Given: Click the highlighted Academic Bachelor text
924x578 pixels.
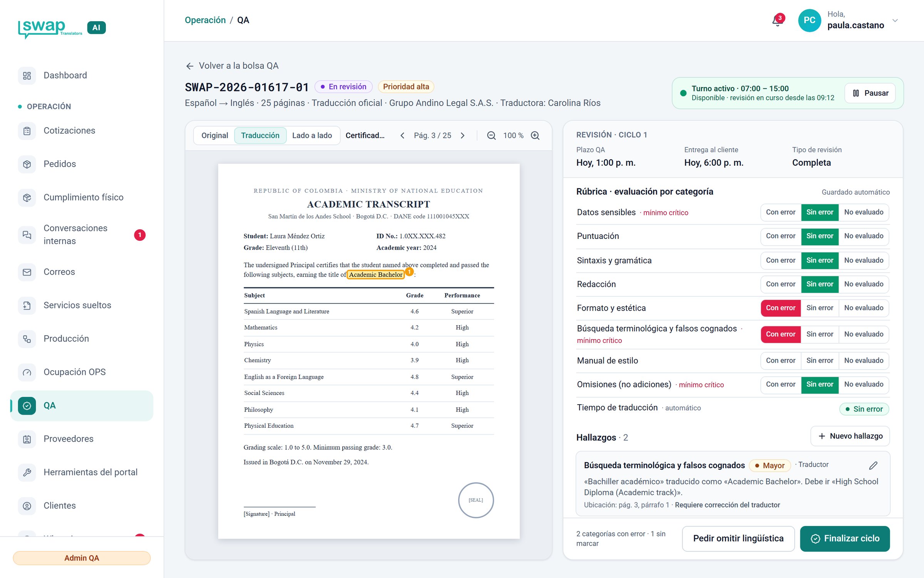Looking at the screenshot, I should point(375,275).
